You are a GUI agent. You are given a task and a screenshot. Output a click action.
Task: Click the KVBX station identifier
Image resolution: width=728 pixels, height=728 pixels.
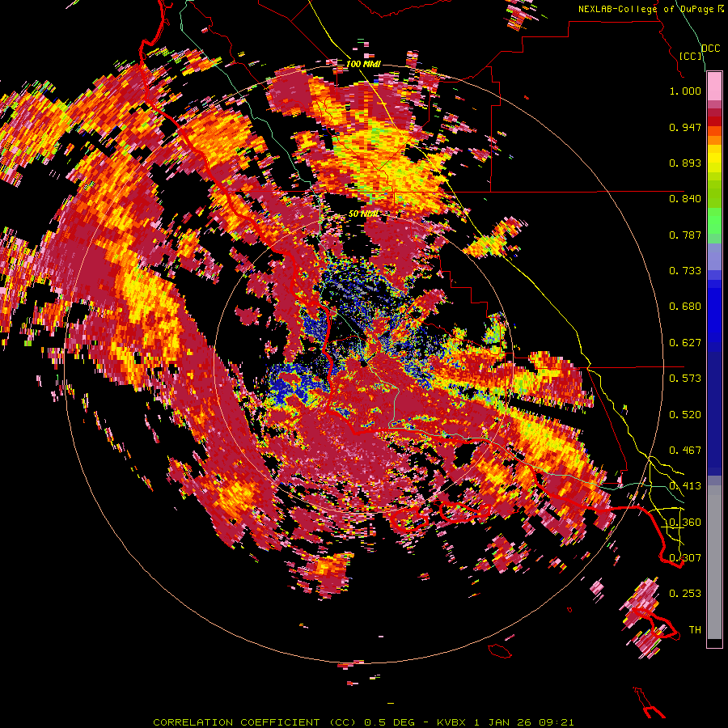tap(452, 722)
